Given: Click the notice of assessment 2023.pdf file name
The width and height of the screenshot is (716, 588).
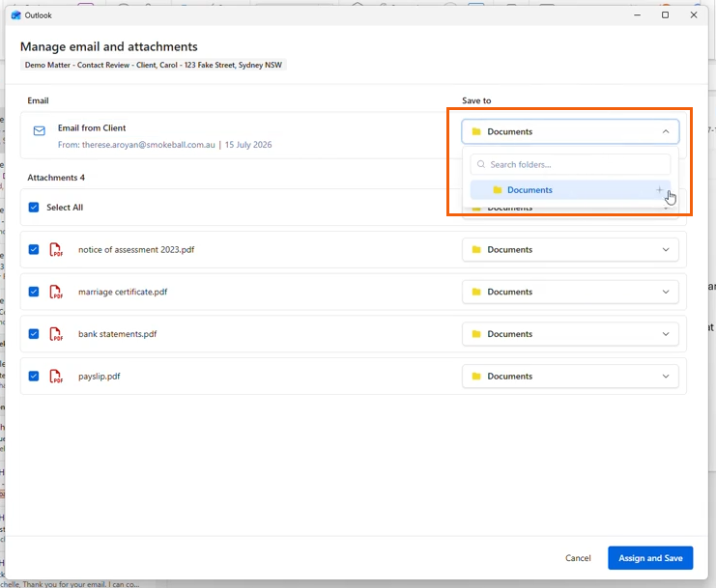Looking at the screenshot, I should 136,249.
